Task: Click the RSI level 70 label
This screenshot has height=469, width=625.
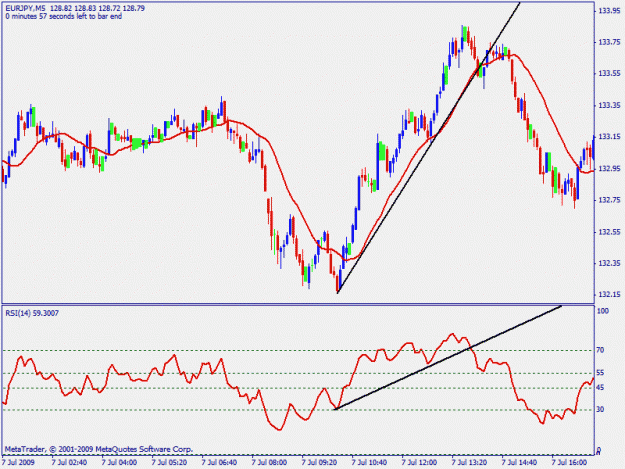Action: click(600, 350)
